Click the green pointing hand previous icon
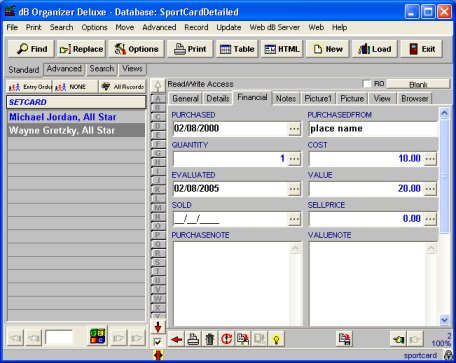The image size is (456, 363). click(x=399, y=339)
